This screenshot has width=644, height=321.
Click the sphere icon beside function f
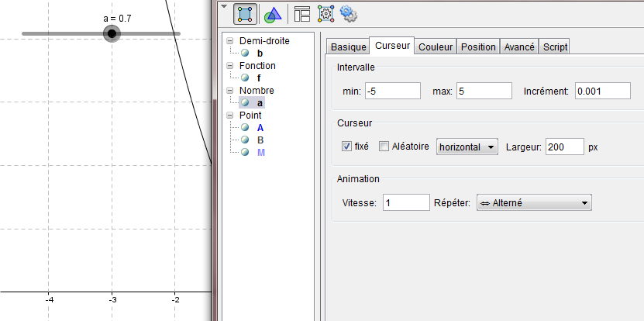point(245,78)
